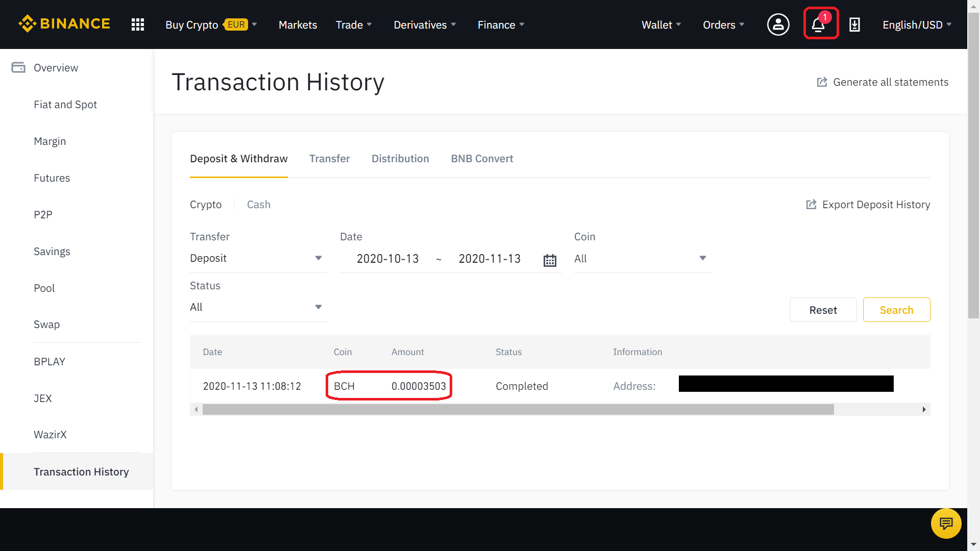The height and width of the screenshot is (551, 980).
Task: Open the Pool section
Action: (44, 288)
